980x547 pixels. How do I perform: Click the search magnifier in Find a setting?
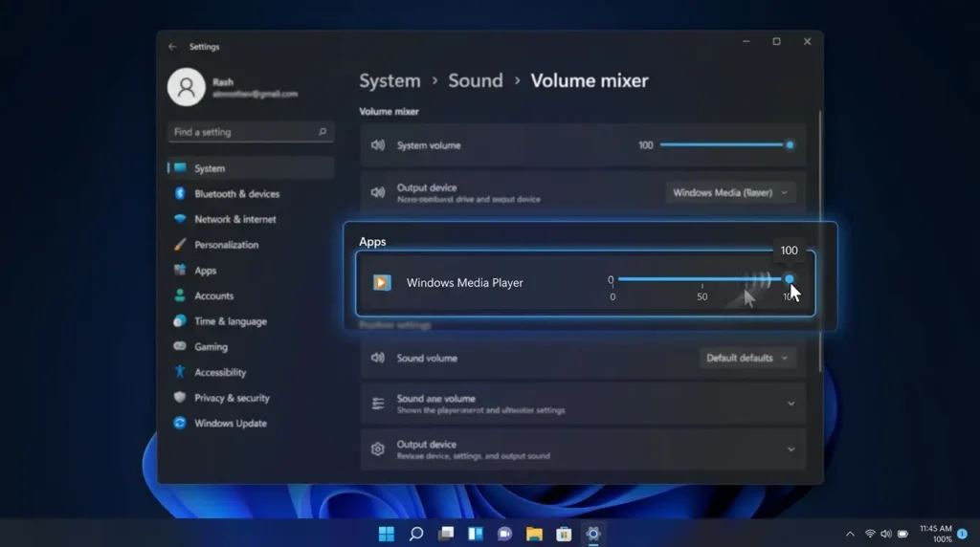pos(323,132)
